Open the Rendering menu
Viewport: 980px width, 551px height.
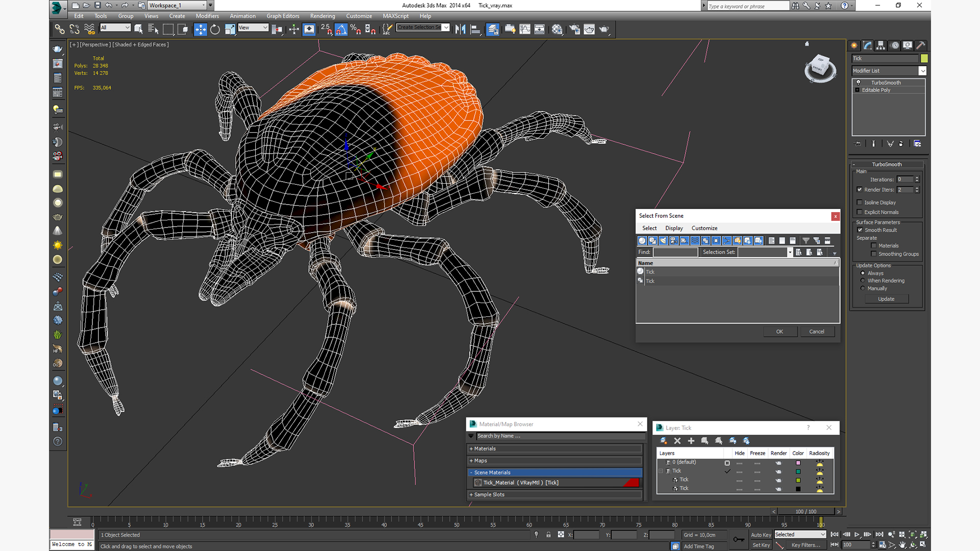coord(323,16)
